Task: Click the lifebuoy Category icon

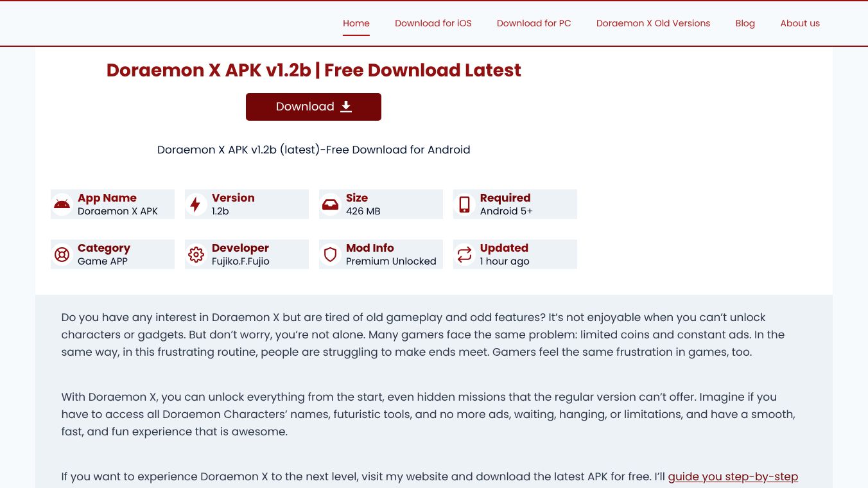Action: tap(62, 254)
